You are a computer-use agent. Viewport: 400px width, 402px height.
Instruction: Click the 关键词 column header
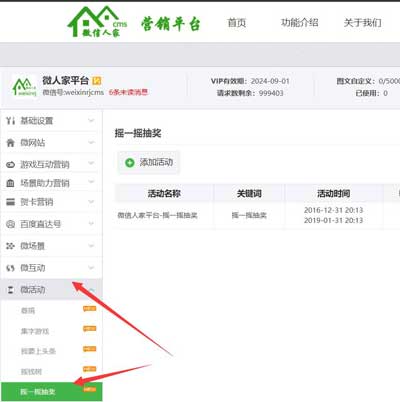(x=249, y=193)
